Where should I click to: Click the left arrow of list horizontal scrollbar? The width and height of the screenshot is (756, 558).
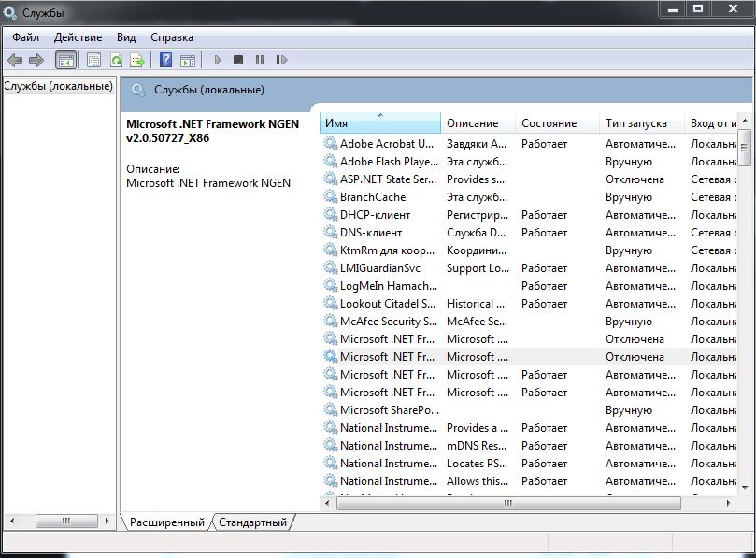[x=327, y=503]
